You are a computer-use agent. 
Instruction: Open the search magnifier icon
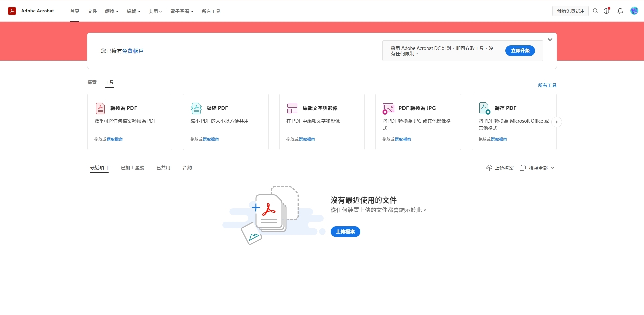[x=596, y=11]
